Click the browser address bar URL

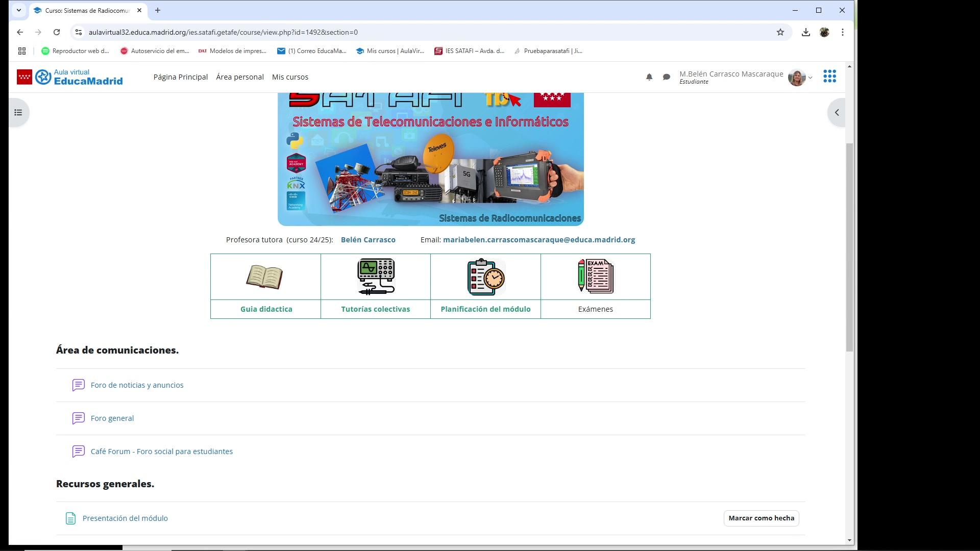point(223,32)
